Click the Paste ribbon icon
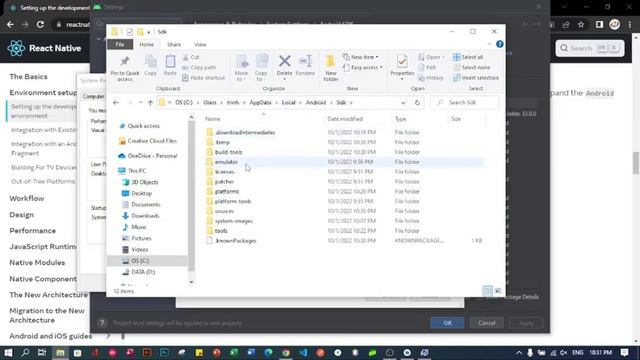 [170, 65]
